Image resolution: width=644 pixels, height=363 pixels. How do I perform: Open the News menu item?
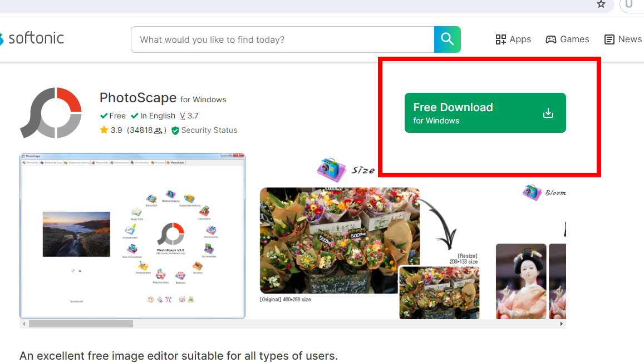[x=623, y=39]
